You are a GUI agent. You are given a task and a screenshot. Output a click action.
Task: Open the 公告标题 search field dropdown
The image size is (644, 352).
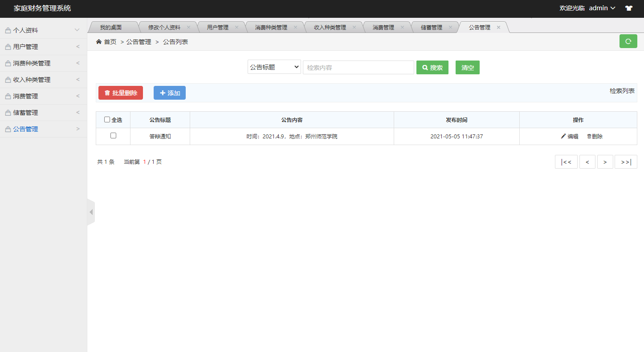click(x=274, y=66)
